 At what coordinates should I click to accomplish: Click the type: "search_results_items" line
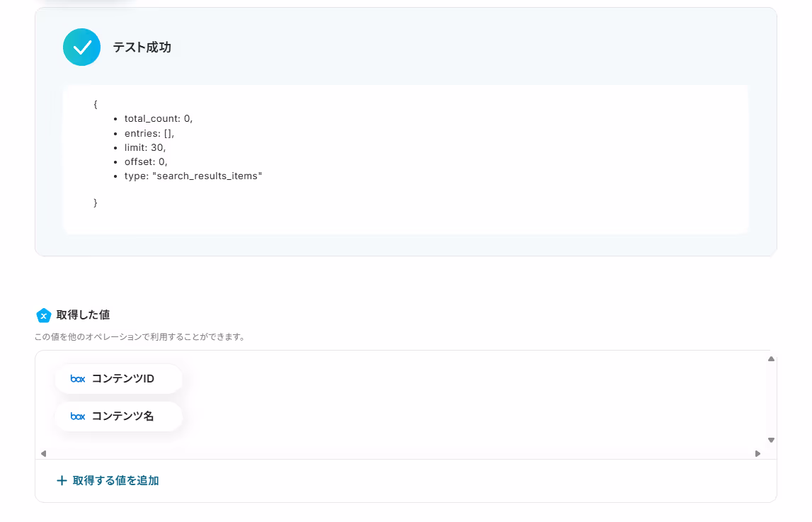point(193,176)
